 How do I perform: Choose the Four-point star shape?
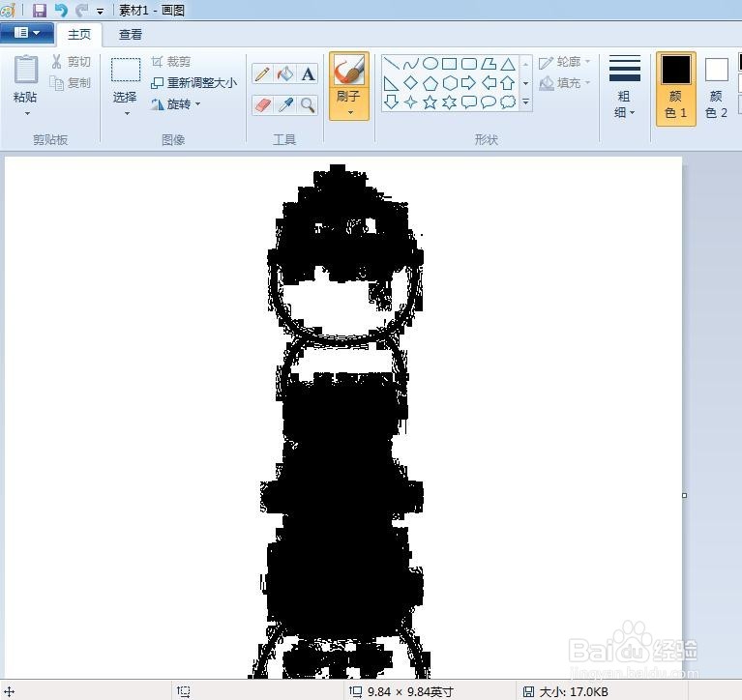click(411, 102)
